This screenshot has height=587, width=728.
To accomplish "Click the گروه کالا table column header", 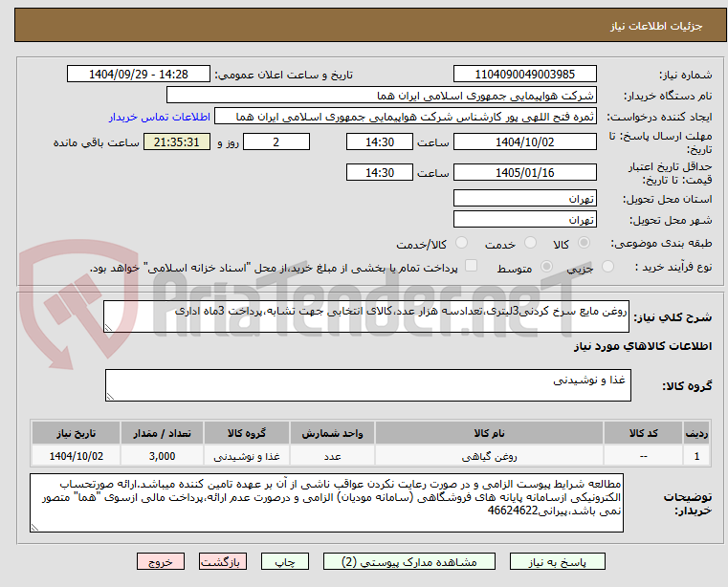I will pyautogui.click(x=247, y=433).
